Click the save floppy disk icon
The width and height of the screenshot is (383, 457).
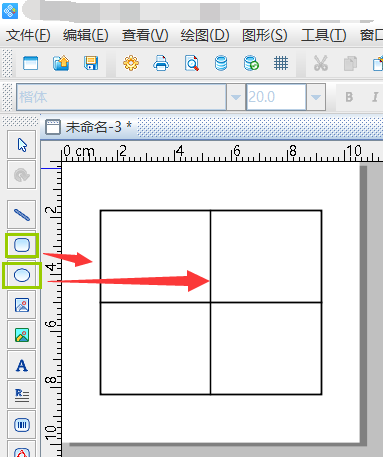point(91,63)
